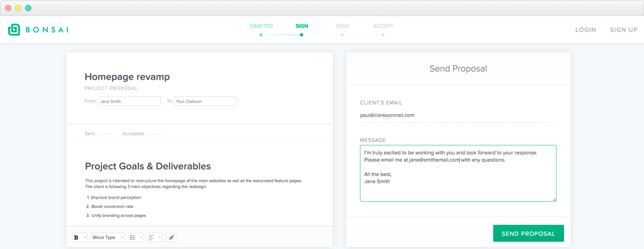Click the "Send Proposal" panel heading
The image size is (644, 249).
(458, 68)
